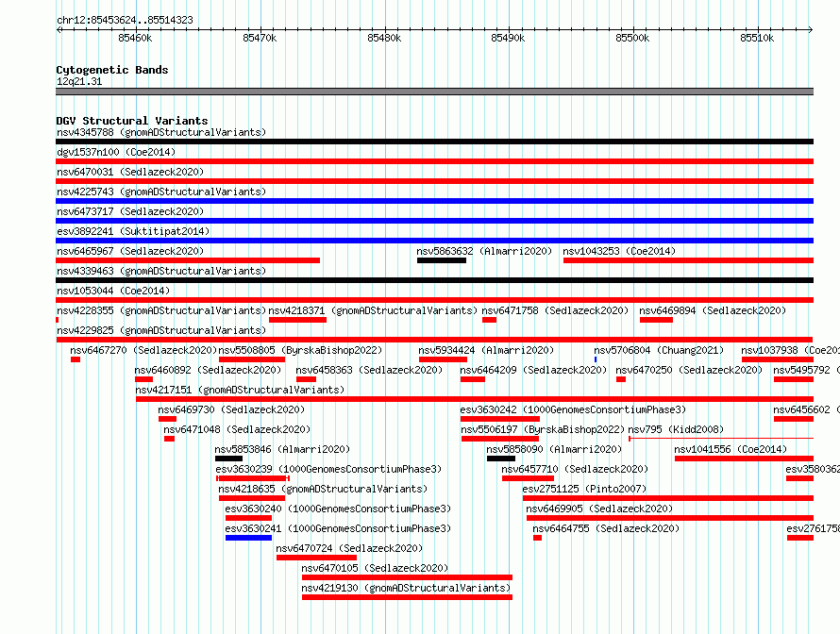Click the chr12:85453624..85514323 coordinate text
The height and width of the screenshot is (634, 840).
pos(125,21)
